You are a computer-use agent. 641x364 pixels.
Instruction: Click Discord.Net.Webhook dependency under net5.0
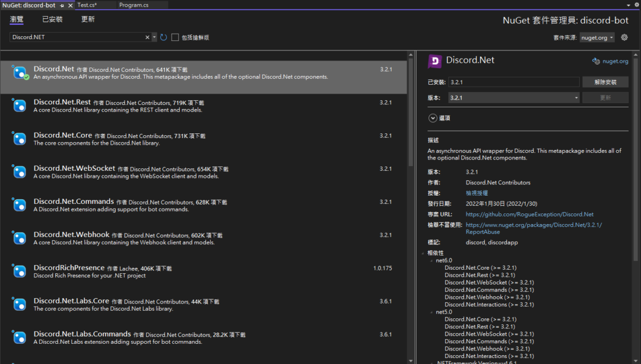(x=487, y=349)
